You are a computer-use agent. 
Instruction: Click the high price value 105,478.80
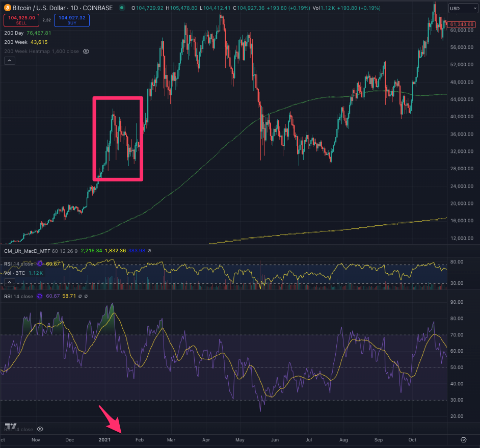(x=183, y=8)
